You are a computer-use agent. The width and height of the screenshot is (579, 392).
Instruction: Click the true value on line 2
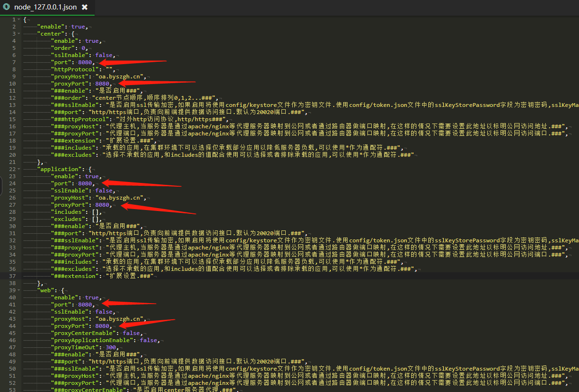(78, 27)
